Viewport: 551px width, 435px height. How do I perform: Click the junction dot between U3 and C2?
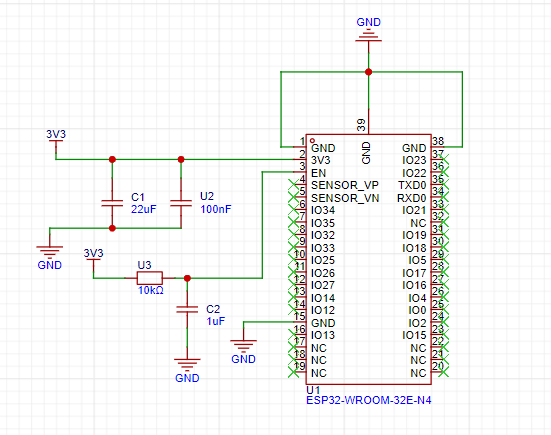coord(187,278)
